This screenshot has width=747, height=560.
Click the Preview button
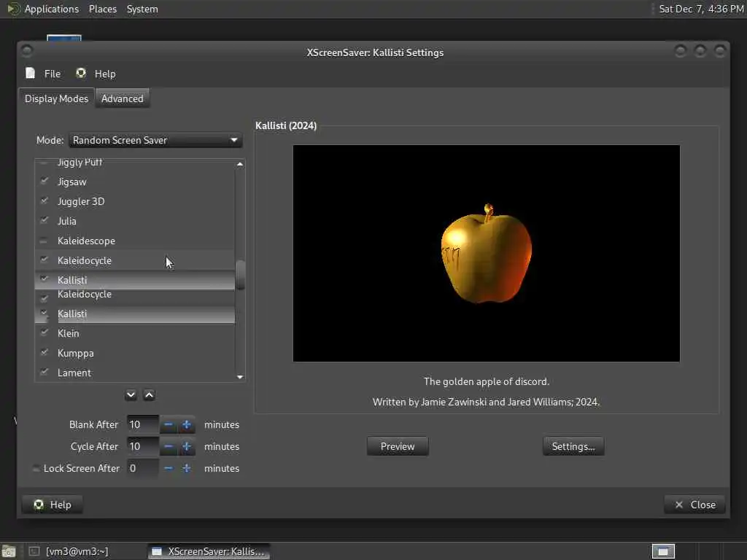(398, 446)
